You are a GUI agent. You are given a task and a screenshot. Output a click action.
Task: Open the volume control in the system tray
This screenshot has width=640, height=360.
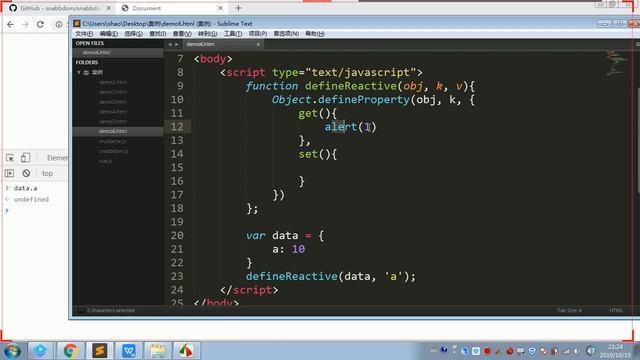tap(576, 351)
